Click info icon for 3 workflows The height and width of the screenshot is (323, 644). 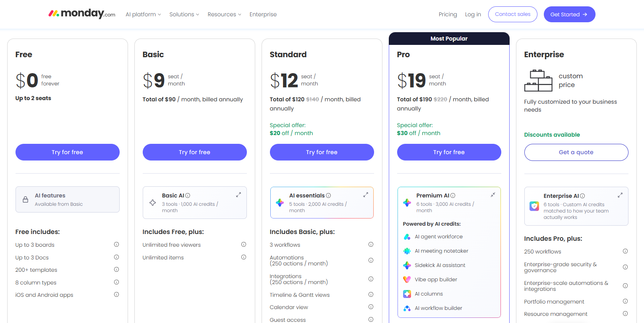pyautogui.click(x=371, y=244)
